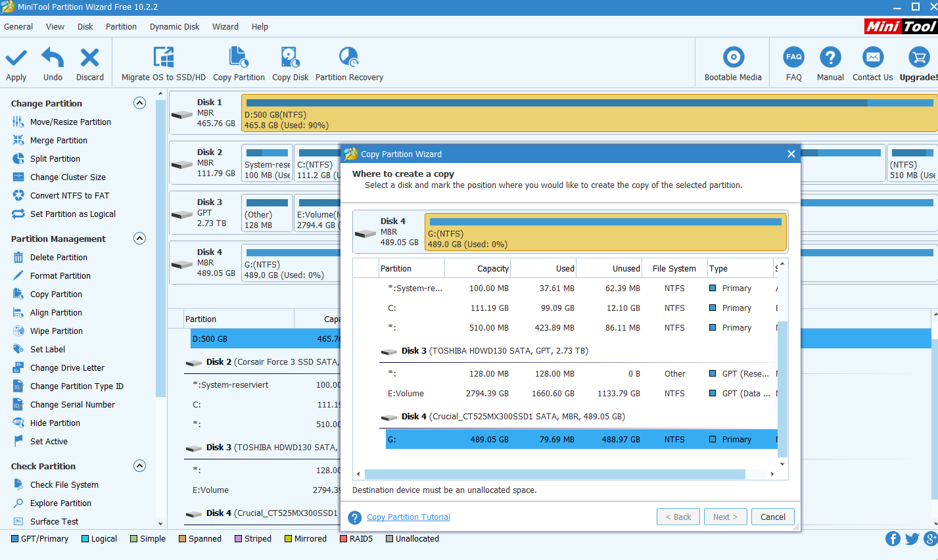The image size is (938, 560).
Task: Open Bootable Media builder
Action: (x=733, y=57)
